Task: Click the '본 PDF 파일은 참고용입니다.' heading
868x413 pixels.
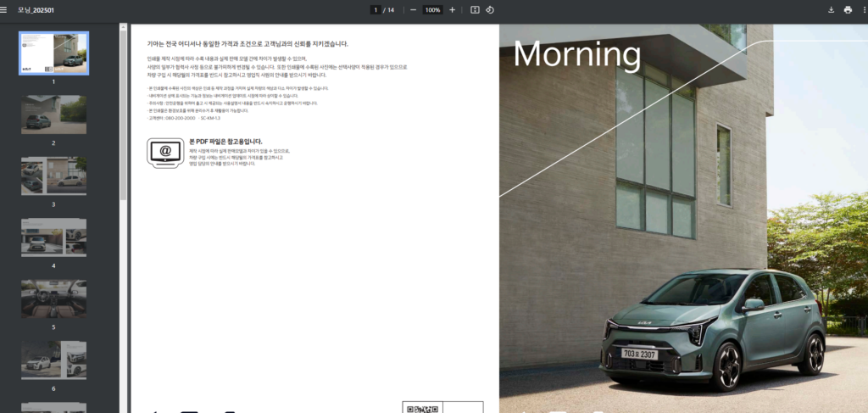Action: [x=225, y=142]
